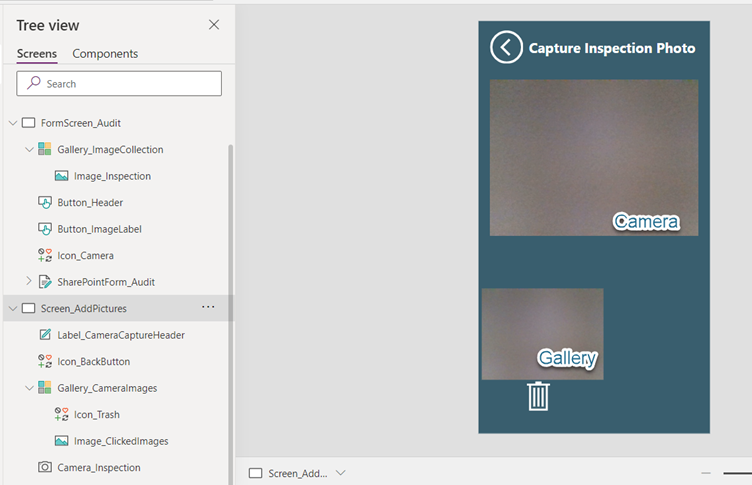Click the Screen_AddPictures screen icon
The height and width of the screenshot is (485, 752).
(x=29, y=308)
